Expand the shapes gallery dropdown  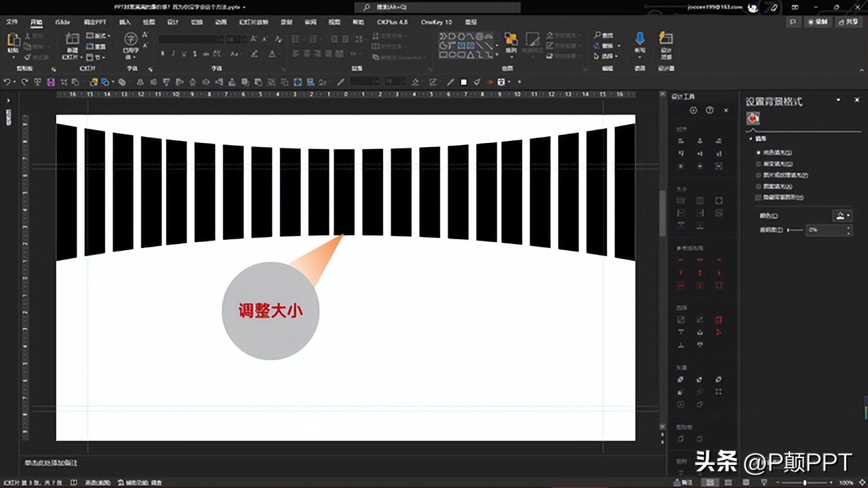coord(496,55)
